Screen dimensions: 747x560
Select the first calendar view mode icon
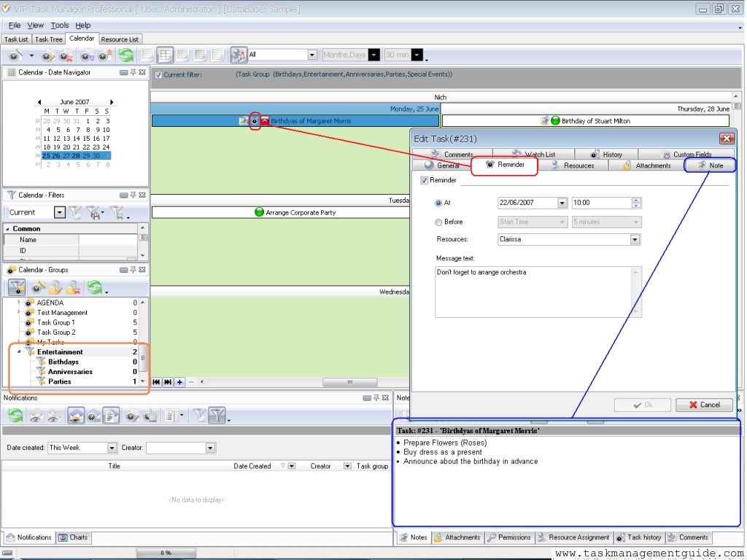pos(147,55)
